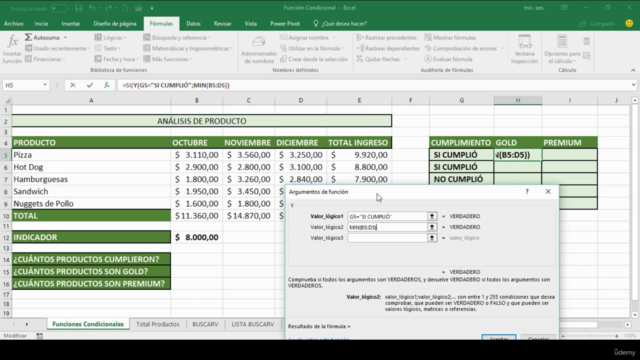The image size is (640, 360).
Task: Select cell with Pizza text
Action: pyautogui.click(x=91, y=155)
